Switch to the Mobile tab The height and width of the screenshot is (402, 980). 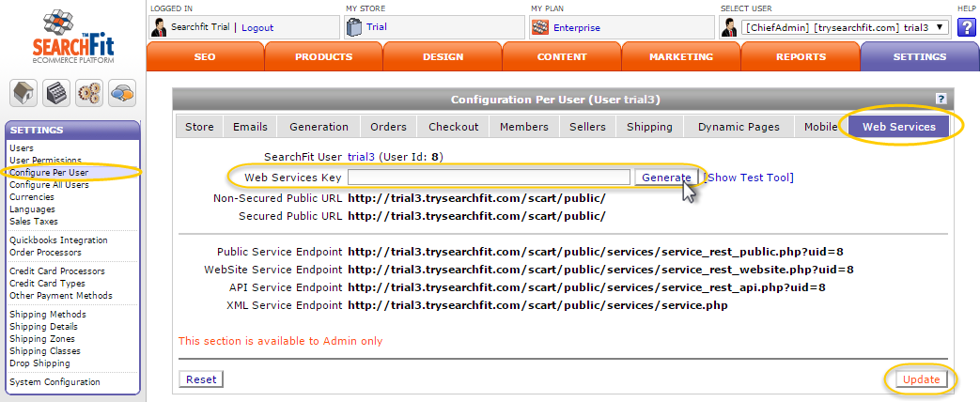point(820,127)
